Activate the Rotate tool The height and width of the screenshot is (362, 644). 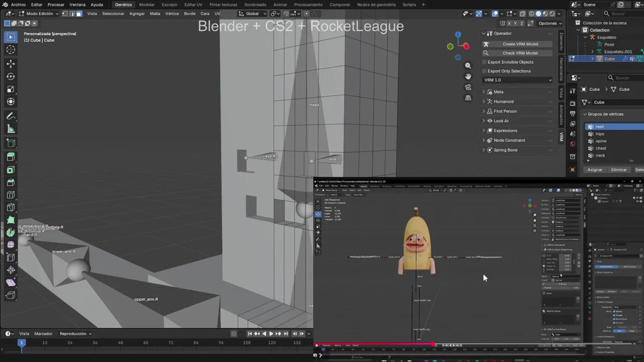click(x=11, y=76)
